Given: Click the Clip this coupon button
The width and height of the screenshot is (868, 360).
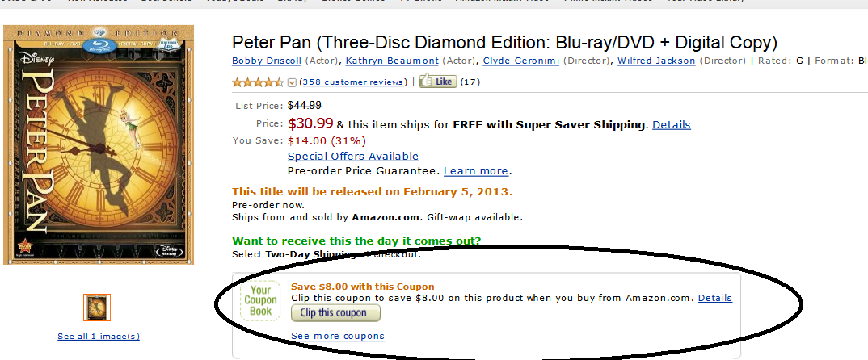Looking at the screenshot, I should coord(335,312).
